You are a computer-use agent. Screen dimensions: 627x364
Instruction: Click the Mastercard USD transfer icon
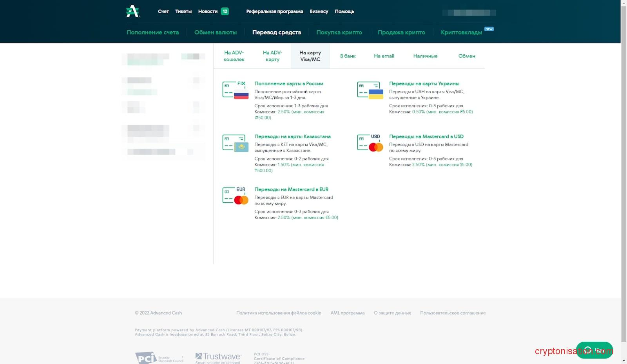coord(370,143)
